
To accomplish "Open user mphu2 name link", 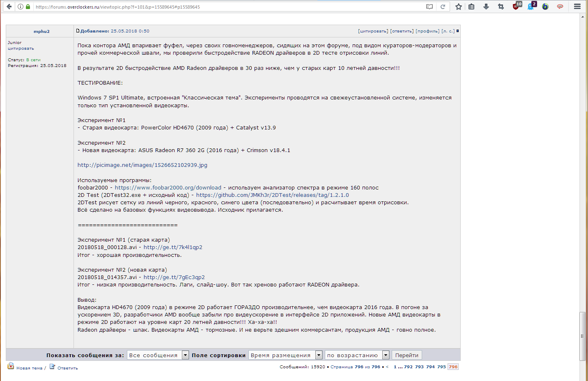I will point(41,31).
